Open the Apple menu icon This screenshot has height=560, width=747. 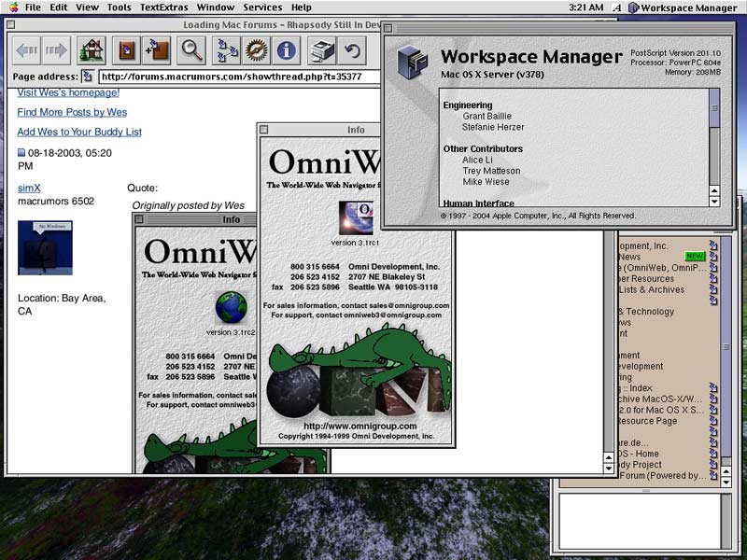pos(14,7)
